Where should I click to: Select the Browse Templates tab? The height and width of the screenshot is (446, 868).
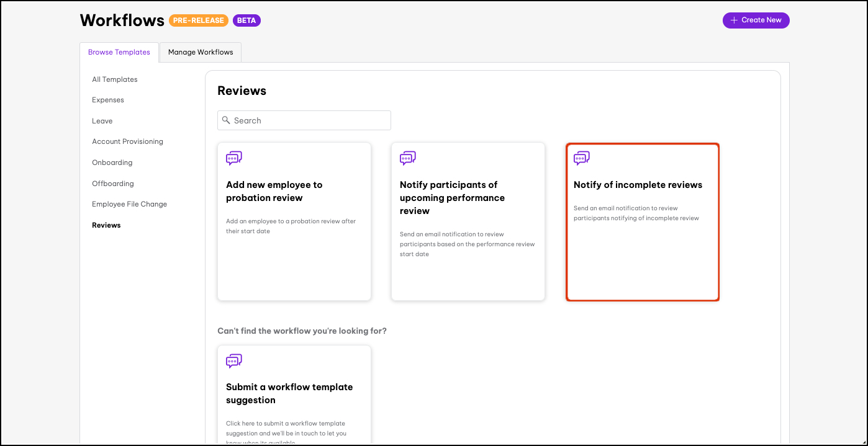click(x=119, y=52)
